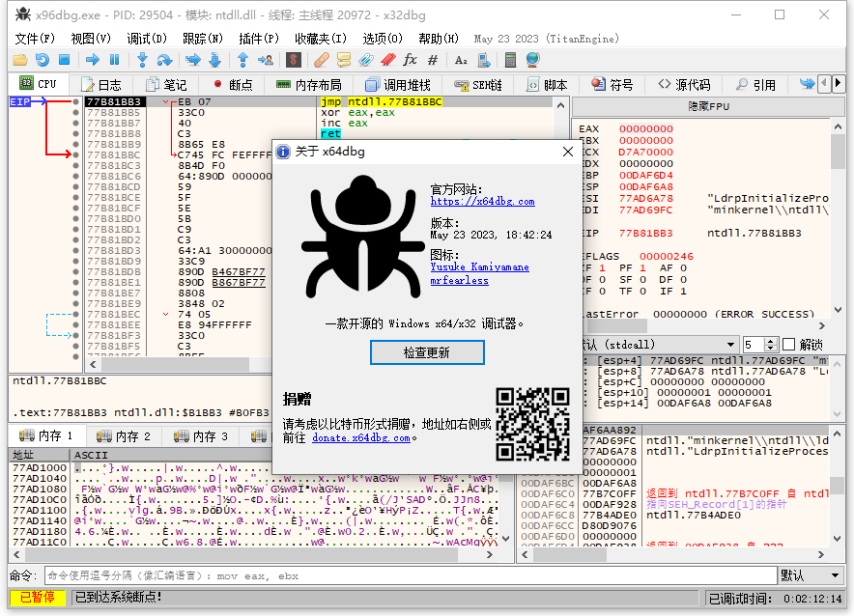This screenshot has height=616, width=854.
Task: Shift the tab strip right with arrow
Action: (838, 84)
